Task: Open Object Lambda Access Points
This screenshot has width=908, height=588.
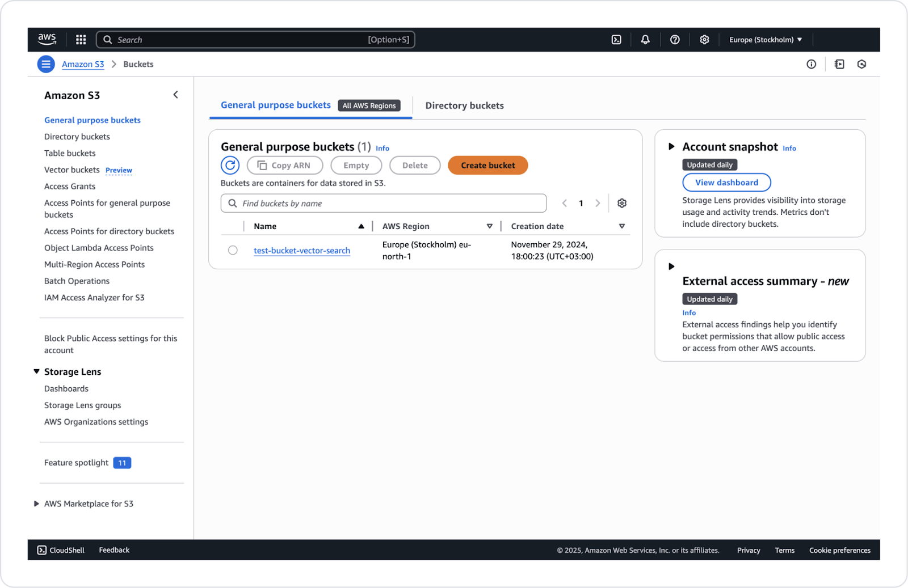Action: tap(99, 248)
